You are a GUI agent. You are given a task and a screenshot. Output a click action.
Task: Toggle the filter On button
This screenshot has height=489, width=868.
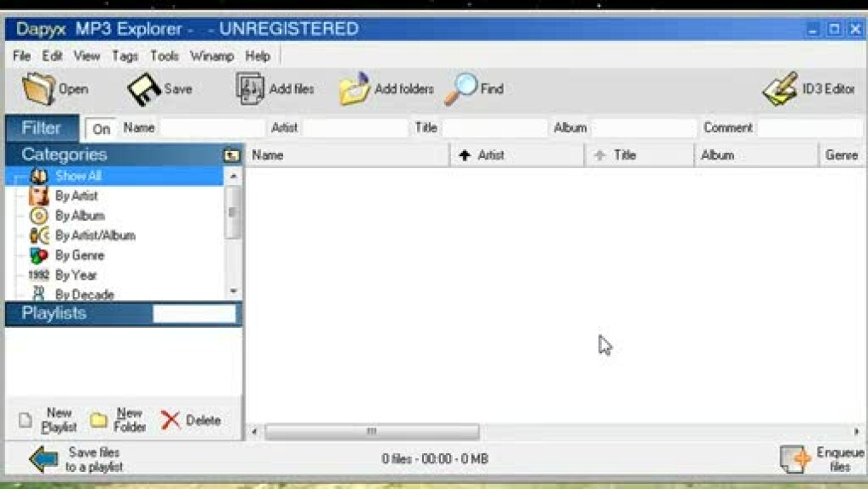101,129
